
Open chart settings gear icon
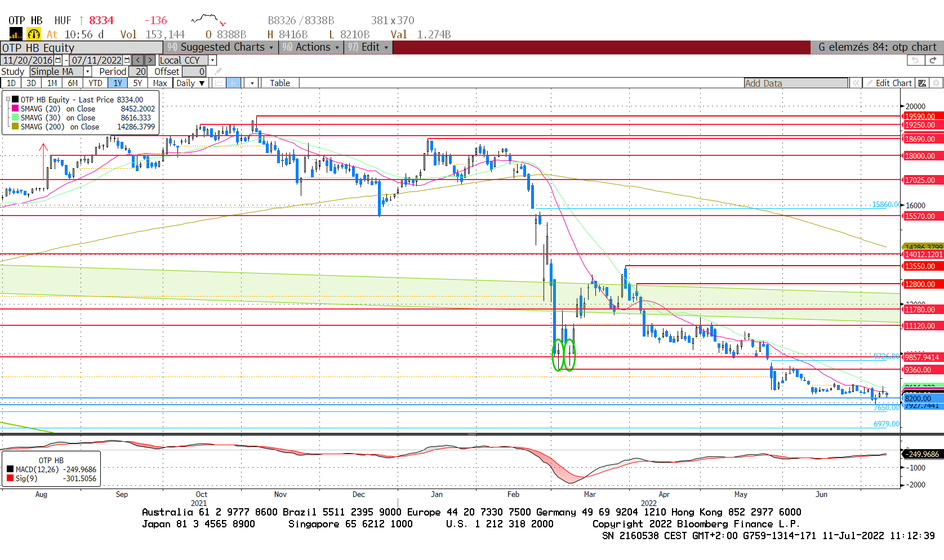click(936, 83)
